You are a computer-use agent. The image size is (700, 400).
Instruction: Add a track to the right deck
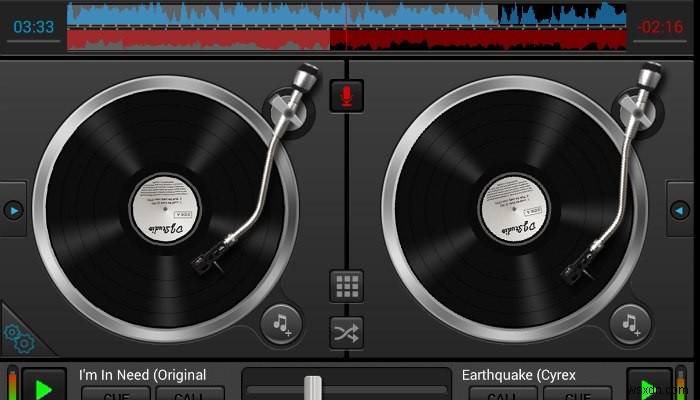click(630, 324)
